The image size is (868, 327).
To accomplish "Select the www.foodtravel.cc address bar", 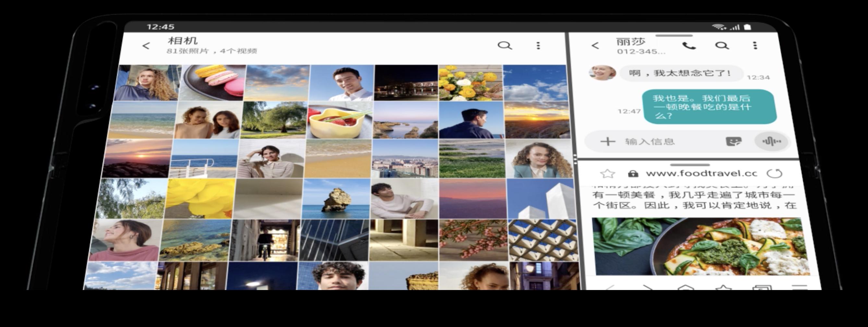I will pyautogui.click(x=701, y=174).
